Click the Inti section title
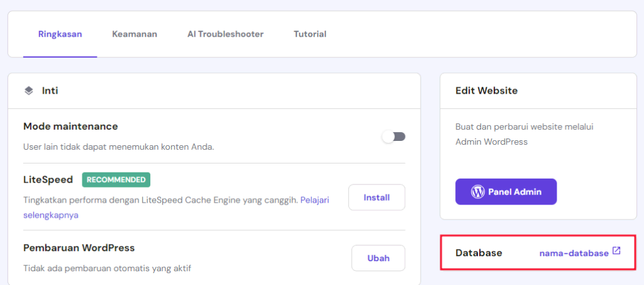Viewport: 644px width, 285px height. (50, 91)
